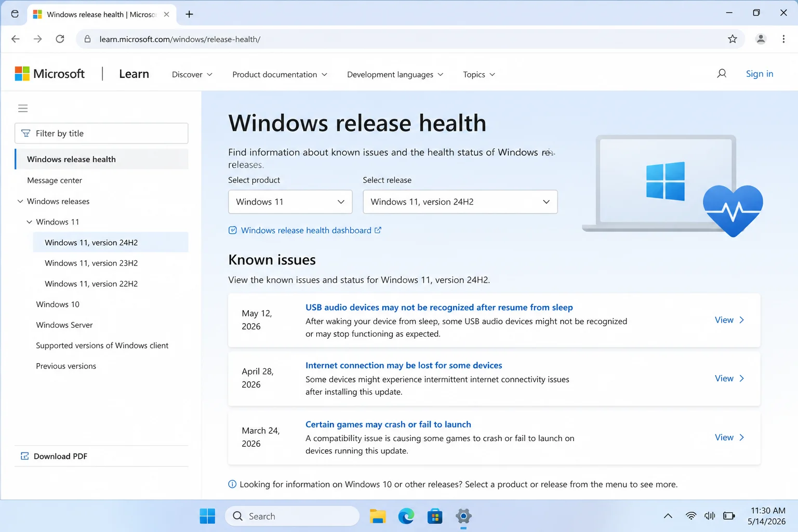Click the tab search button at top left
This screenshot has width=798, height=532.
point(15,14)
